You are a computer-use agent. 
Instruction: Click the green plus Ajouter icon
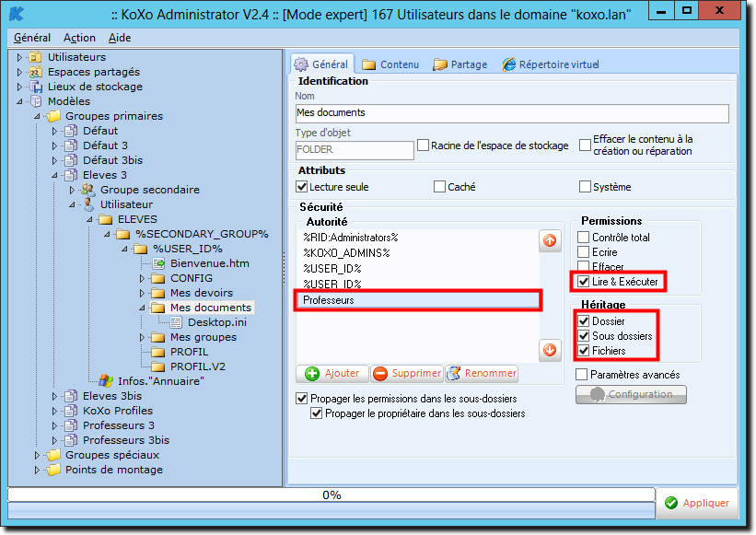(312, 374)
